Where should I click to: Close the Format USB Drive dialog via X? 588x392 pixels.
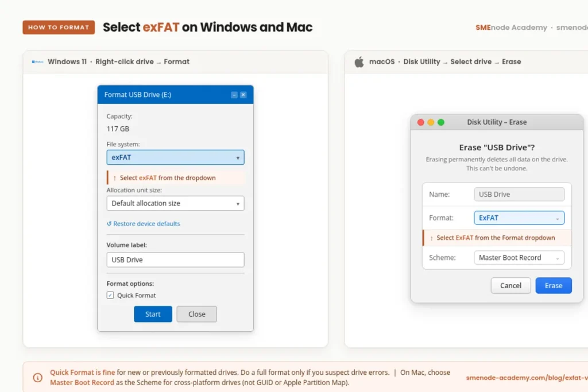(x=243, y=95)
